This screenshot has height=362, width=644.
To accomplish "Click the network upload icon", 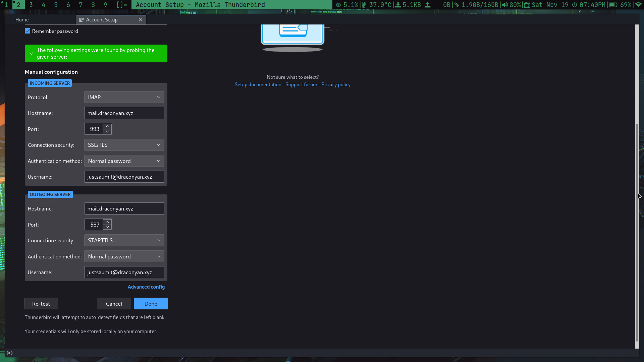I will 428,5.
